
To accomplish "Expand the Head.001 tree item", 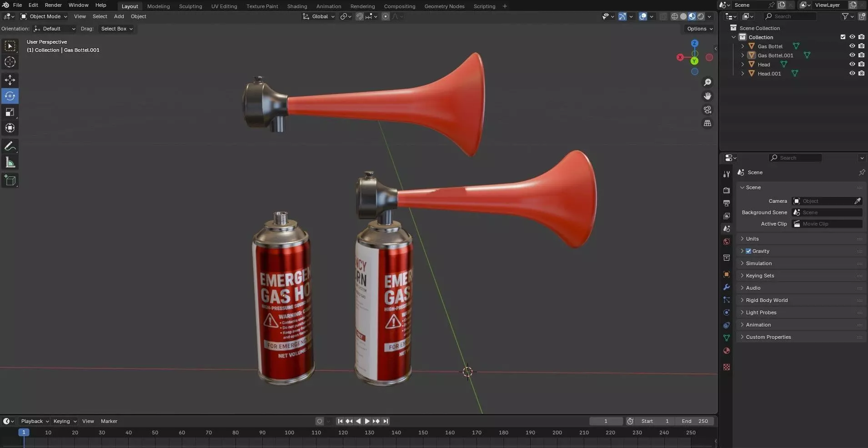I will (x=743, y=73).
